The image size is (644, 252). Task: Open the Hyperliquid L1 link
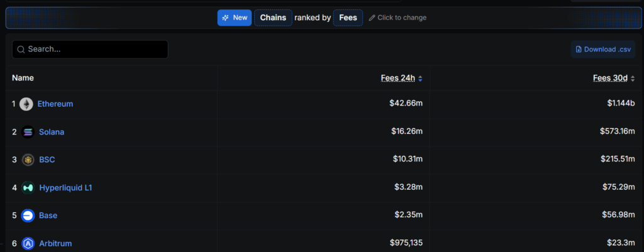(65, 187)
